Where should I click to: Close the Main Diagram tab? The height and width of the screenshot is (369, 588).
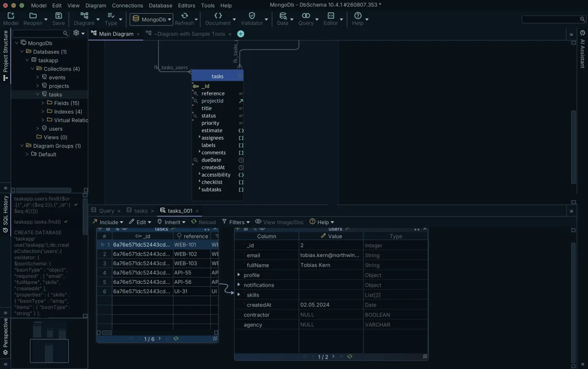pyautogui.click(x=138, y=34)
